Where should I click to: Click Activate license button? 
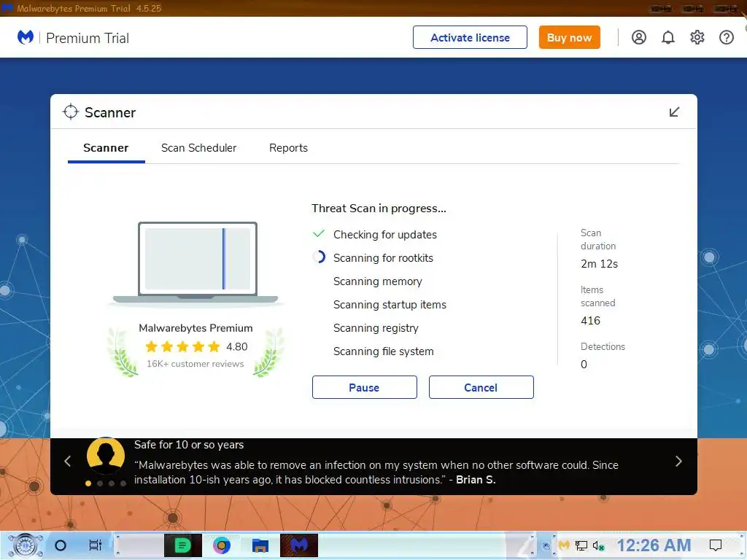(x=470, y=37)
